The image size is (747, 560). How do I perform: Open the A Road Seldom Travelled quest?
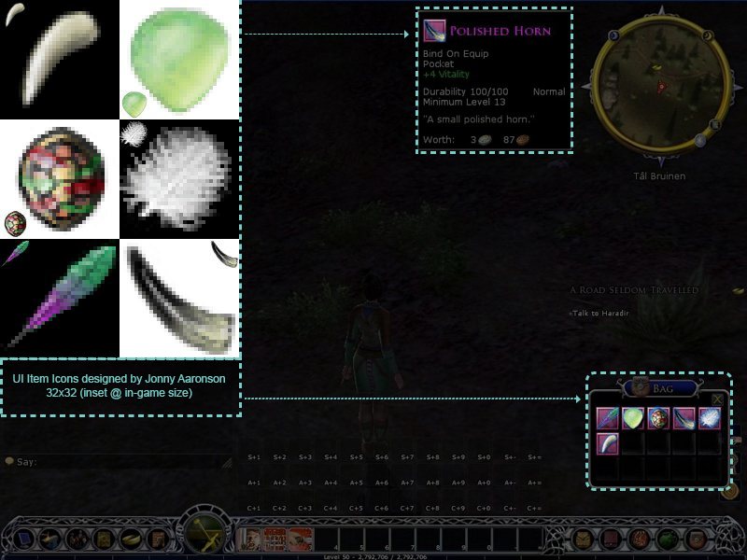point(634,290)
